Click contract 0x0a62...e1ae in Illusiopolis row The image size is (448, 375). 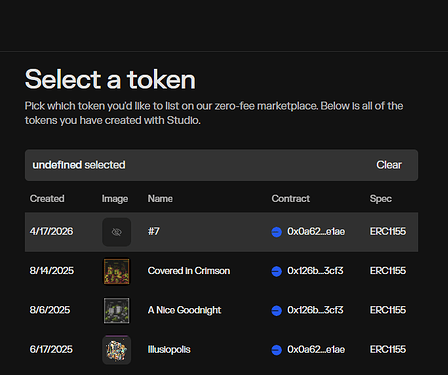pos(316,350)
